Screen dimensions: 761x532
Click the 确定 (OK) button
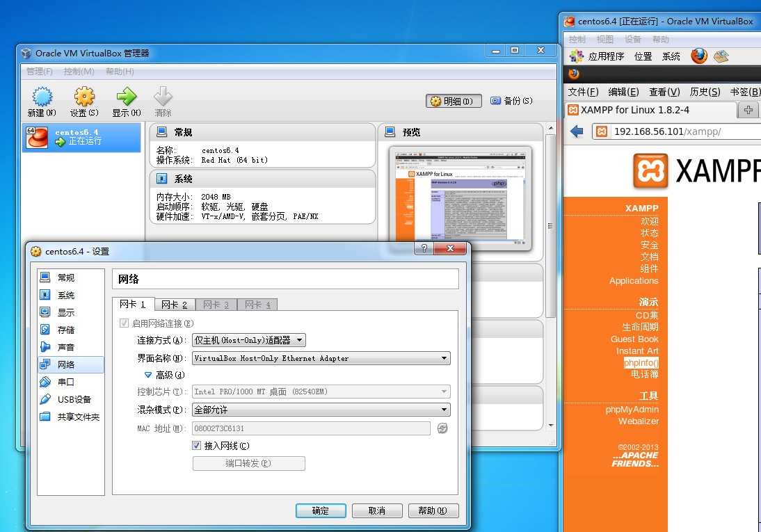(x=321, y=510)
